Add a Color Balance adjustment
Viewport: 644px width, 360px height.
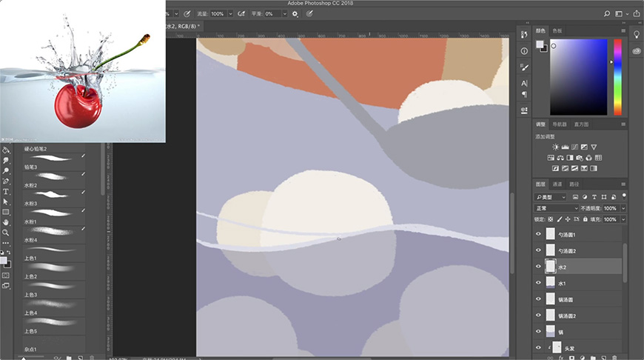[x=560, y=158]
